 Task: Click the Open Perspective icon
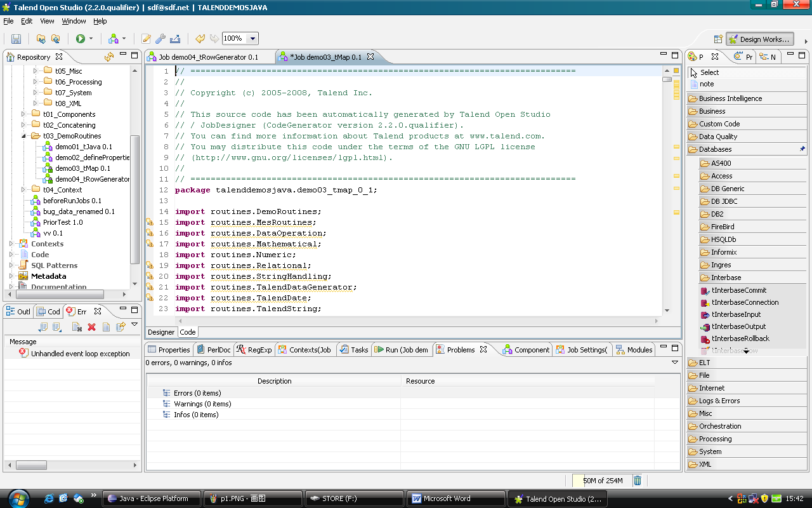pos(718,39)
